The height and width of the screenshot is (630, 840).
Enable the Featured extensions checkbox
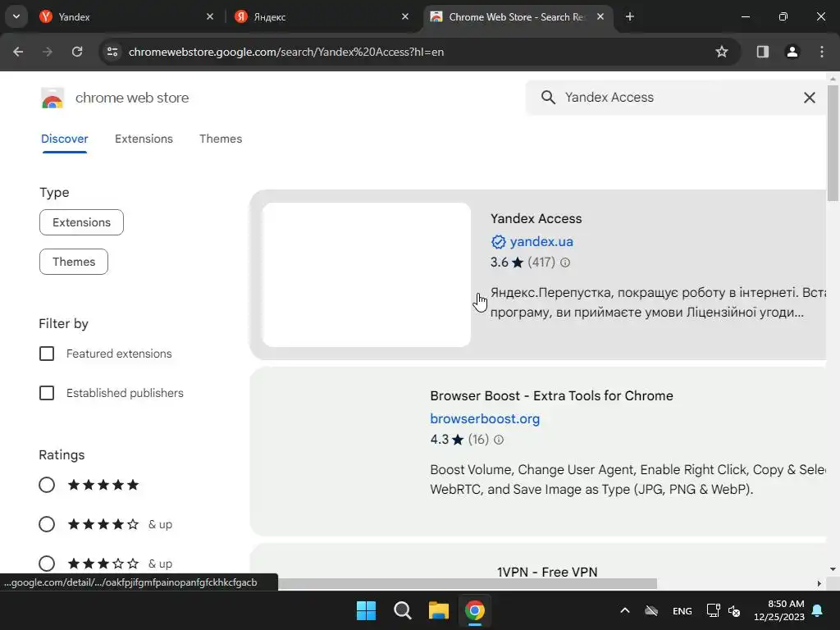pos(47,354)
